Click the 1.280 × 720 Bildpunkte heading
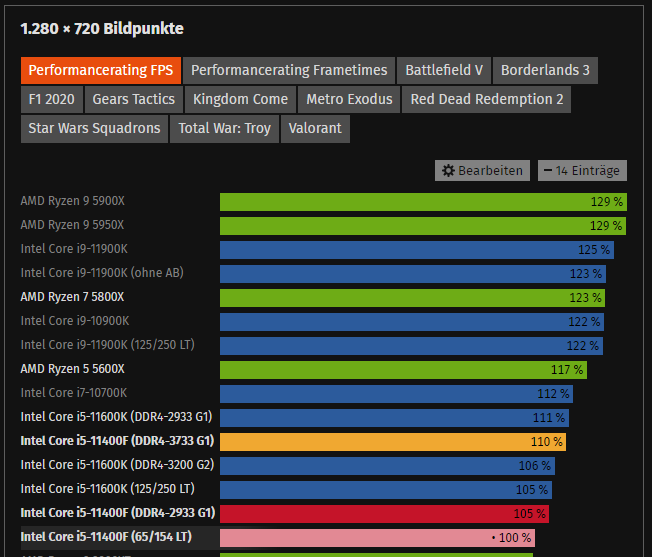Screen dimensions: 652x557 tap(102, 29)
